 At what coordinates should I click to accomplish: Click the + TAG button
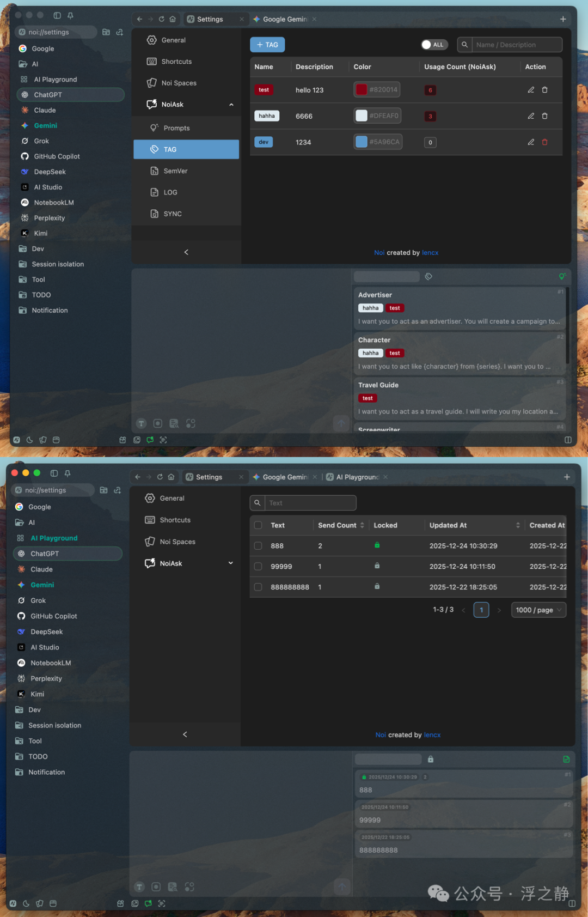point(267,45)
